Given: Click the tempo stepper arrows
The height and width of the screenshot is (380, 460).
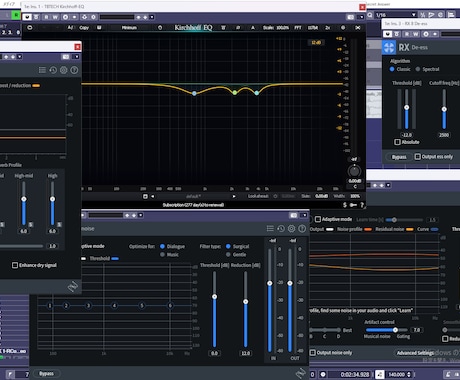Looking at the screenshot, I should pos(409,374).
